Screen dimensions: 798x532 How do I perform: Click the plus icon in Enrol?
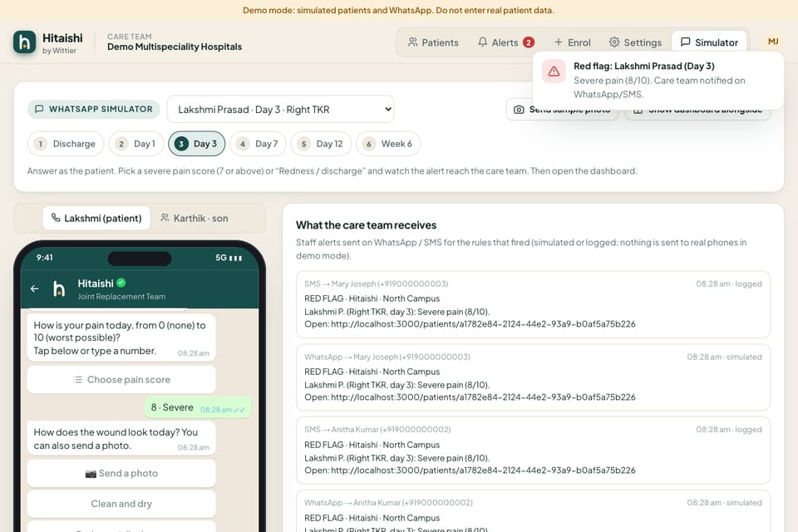(559, 42)
